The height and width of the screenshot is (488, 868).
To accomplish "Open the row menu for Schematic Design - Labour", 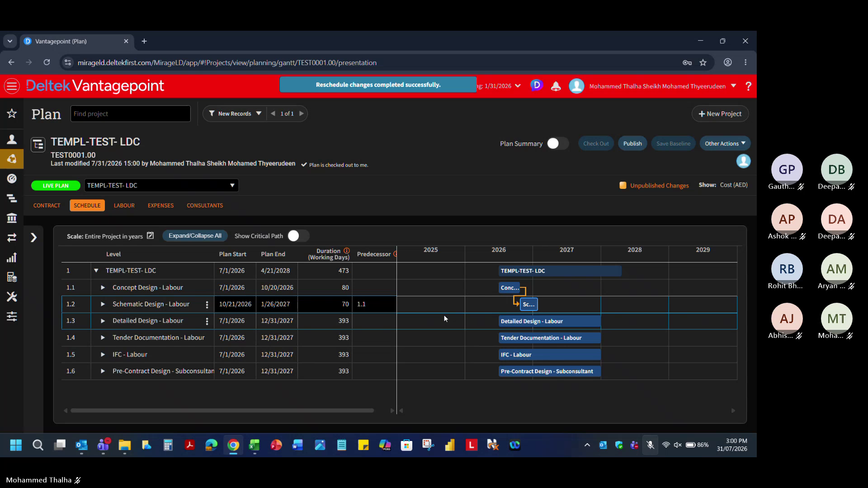I will tap(207, 305).
